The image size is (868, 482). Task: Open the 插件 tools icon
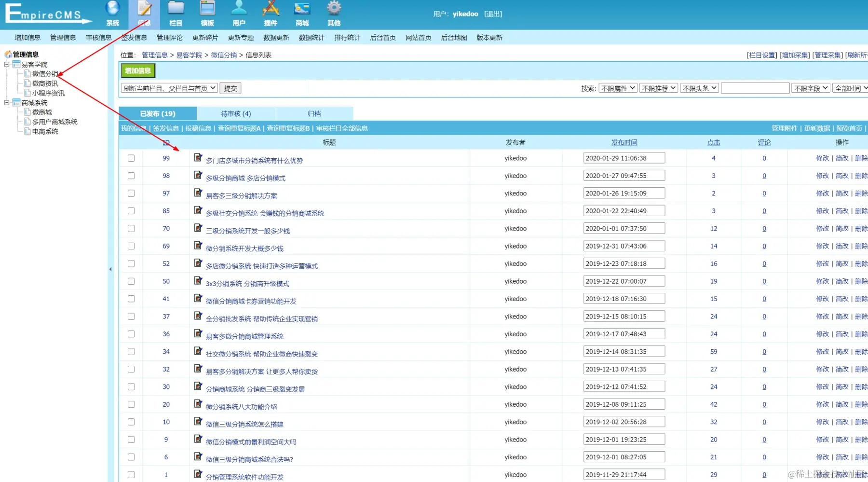[271, 9]
